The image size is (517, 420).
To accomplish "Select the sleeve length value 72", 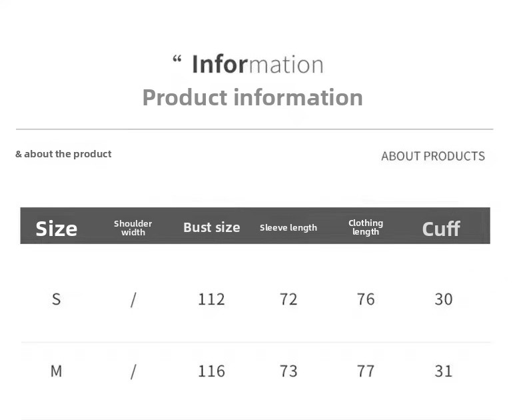I will [x=288, y=299].
